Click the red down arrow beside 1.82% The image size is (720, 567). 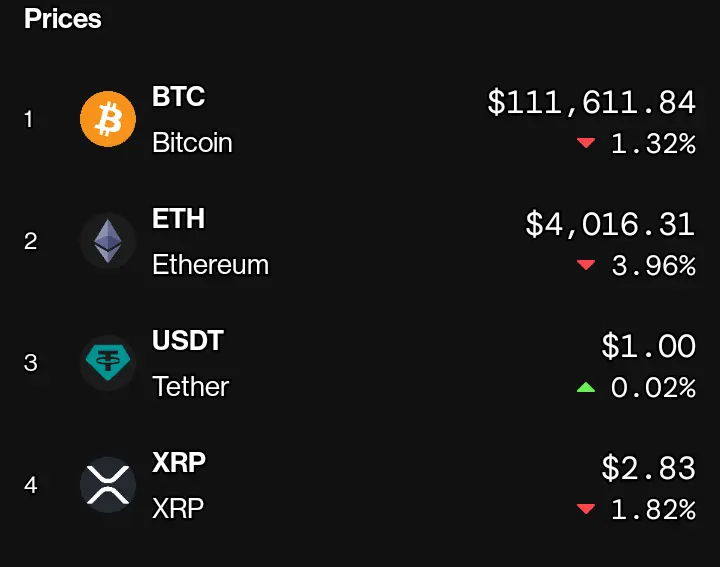coord(586,509)
